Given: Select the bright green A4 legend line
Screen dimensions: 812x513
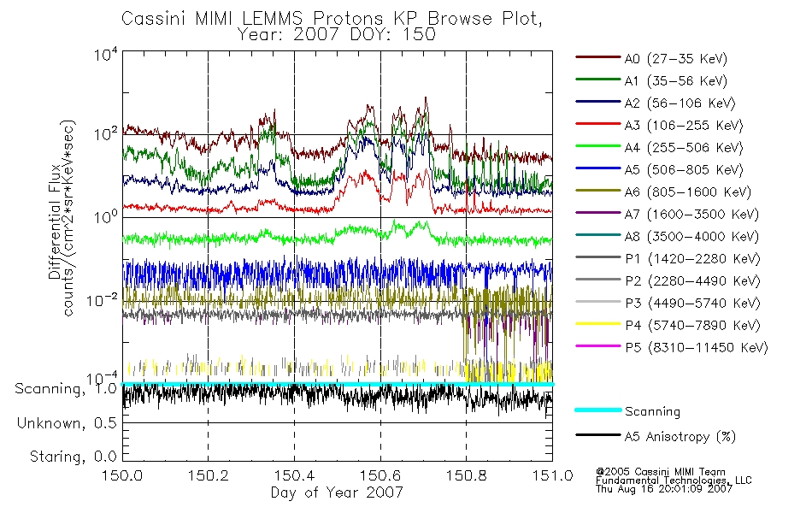Looking at the screenshot, I should [x=597, y=146].
